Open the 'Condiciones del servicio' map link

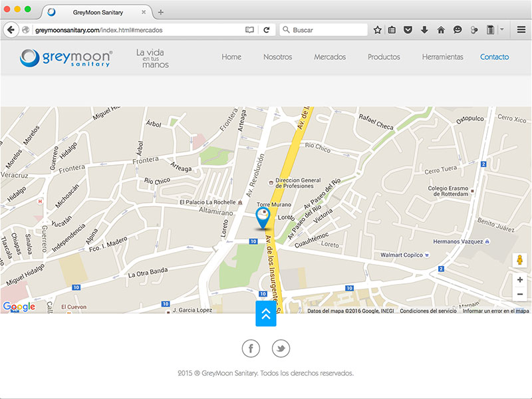coord(428,311)
